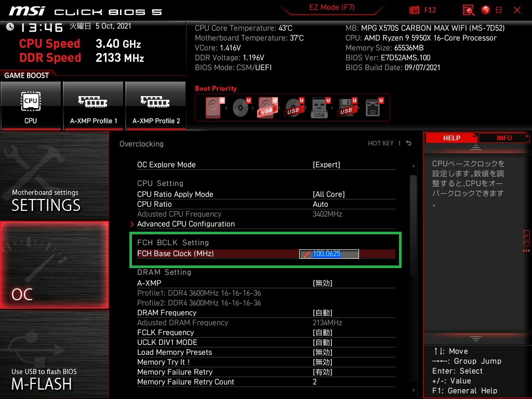Click the MSI logo
Screen dimensions: 532x399
(27, 11)
